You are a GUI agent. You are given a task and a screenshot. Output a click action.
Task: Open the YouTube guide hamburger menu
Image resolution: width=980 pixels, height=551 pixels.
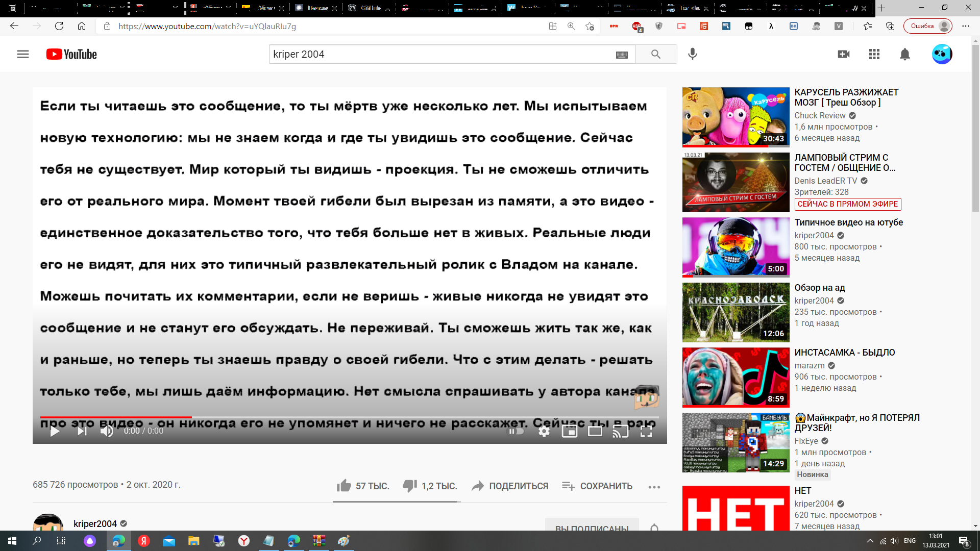[23, 54]
